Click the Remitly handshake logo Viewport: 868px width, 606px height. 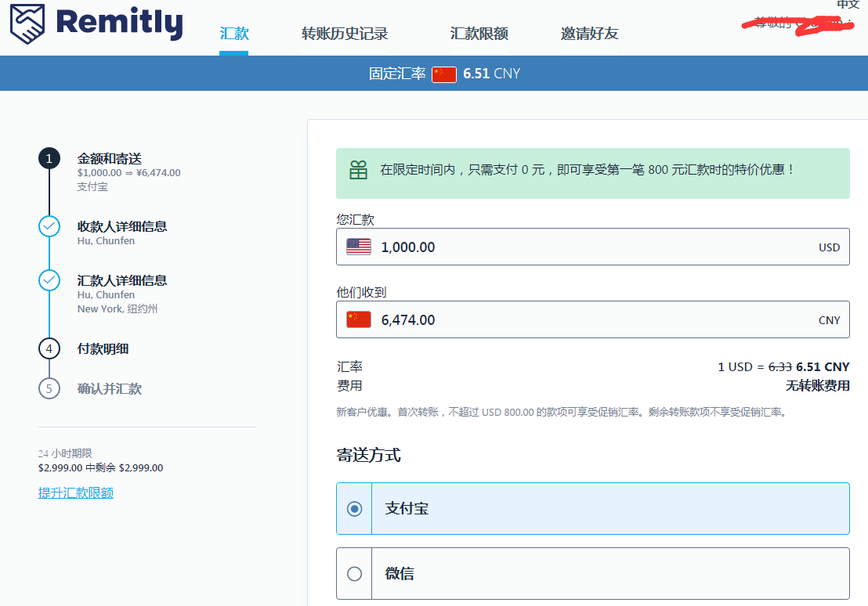coord(27,23)
